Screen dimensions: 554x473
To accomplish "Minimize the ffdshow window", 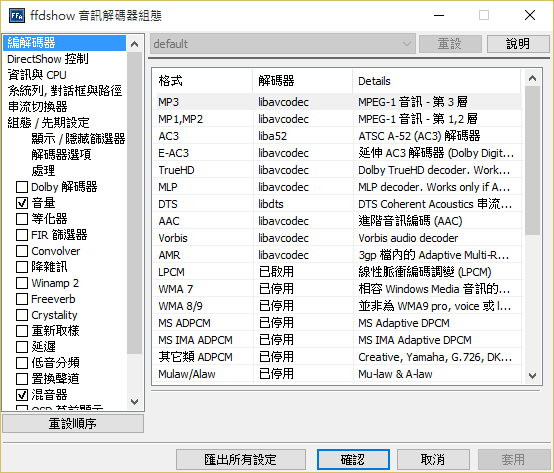I will 439,15.
